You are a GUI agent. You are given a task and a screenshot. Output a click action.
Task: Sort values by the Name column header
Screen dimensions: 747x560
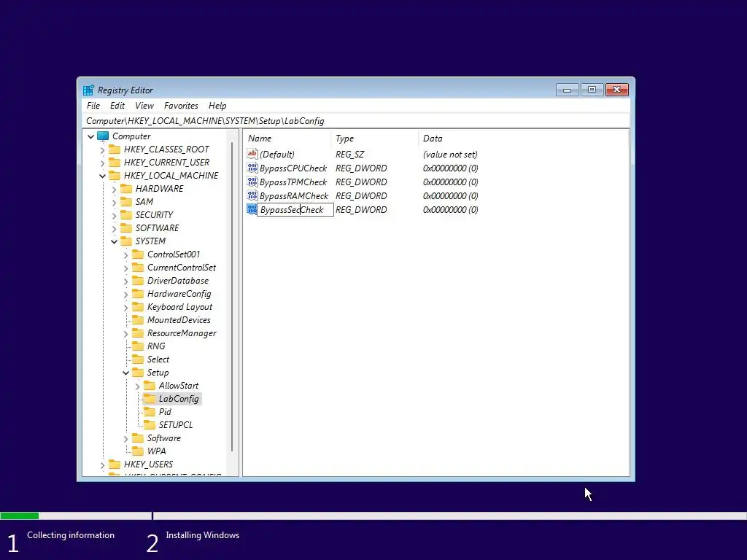point(287,139)
